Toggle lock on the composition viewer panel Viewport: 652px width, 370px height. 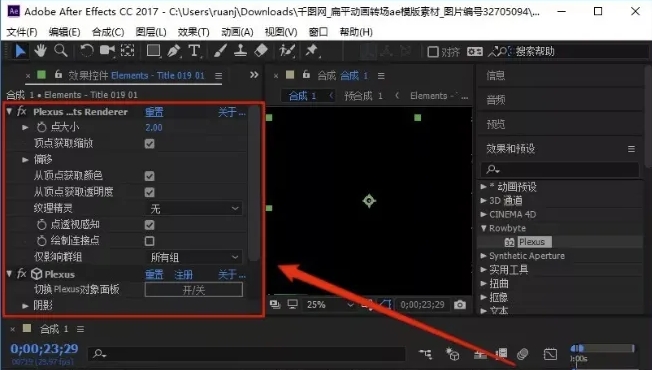[306, 74]
